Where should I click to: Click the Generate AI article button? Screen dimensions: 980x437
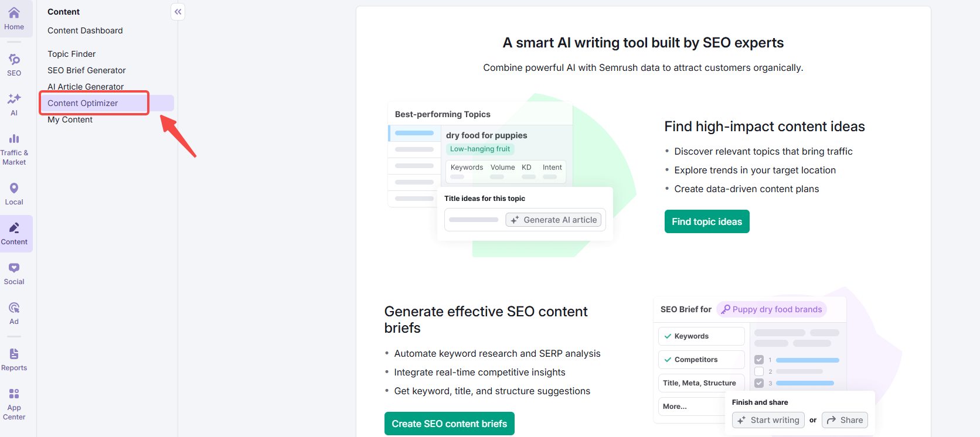point(554,220)
